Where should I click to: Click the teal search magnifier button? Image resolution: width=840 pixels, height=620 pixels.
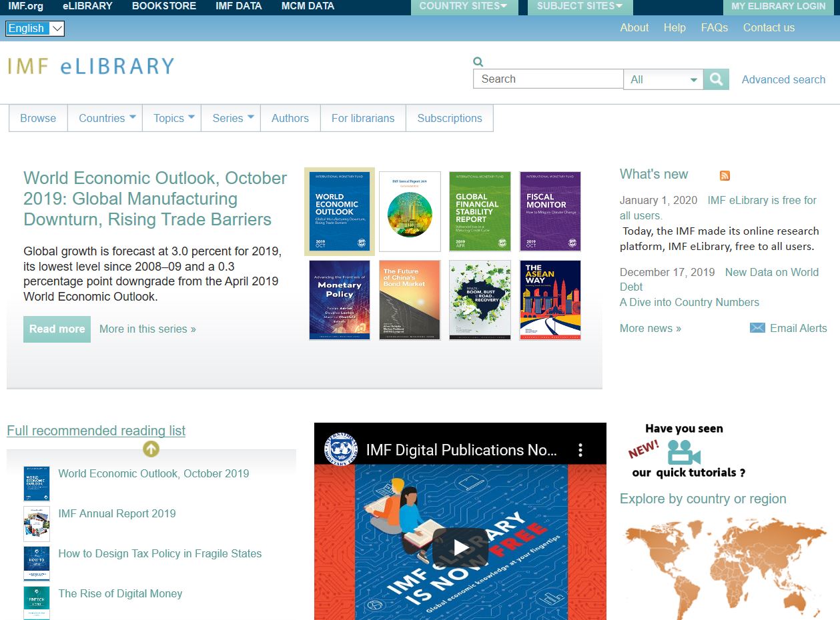716,79
